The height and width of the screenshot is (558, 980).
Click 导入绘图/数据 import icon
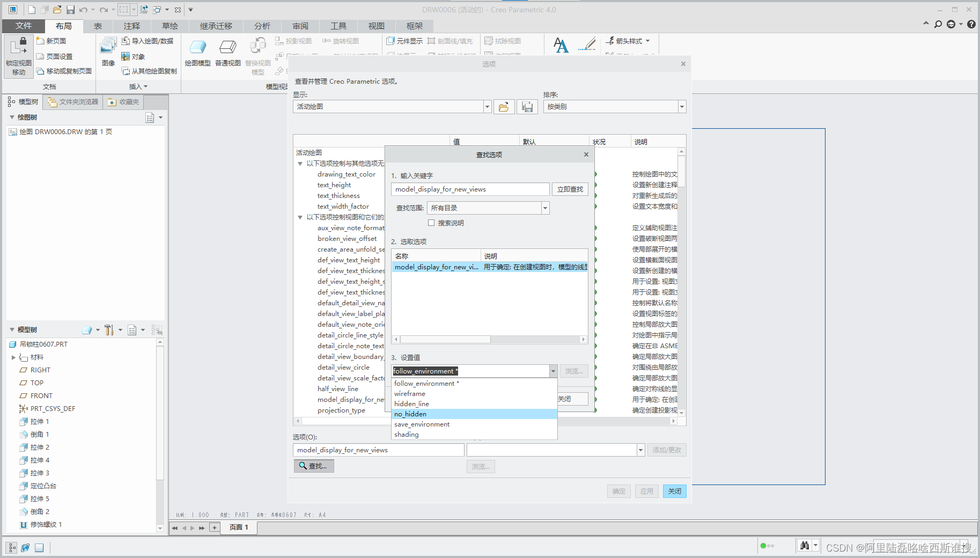tap(148, 41)
